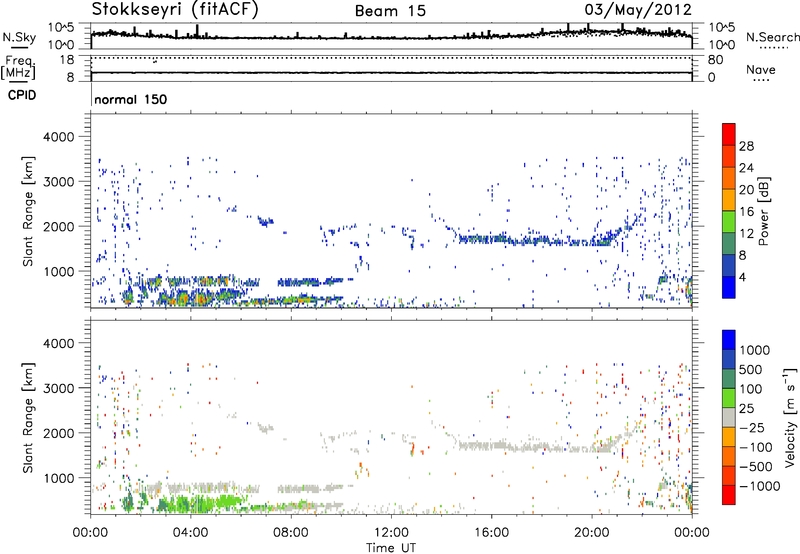Click the 'Beam 15' heading

pyautogui.click(x=390, y=11)
